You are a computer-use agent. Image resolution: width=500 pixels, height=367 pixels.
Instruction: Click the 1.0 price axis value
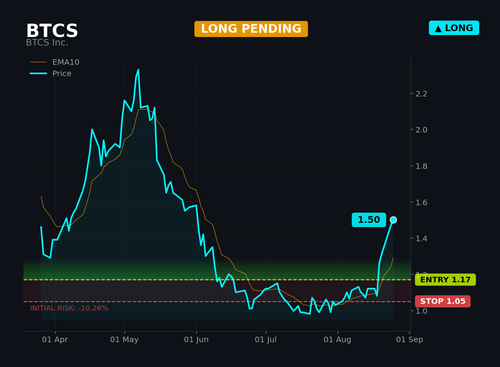(421, 311)
